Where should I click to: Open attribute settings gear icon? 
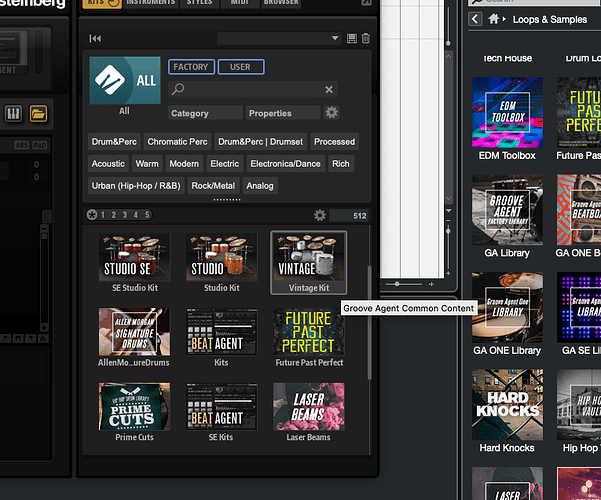332,113
